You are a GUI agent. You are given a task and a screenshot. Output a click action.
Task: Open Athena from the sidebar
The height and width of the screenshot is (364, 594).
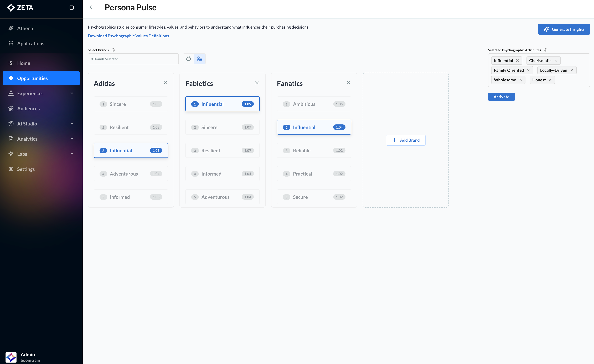41,28
